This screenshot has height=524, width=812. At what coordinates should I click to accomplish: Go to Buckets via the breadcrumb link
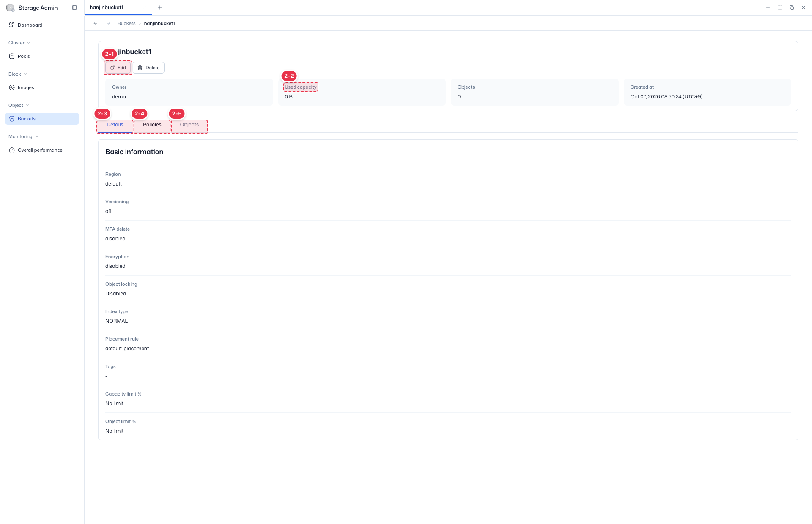pyautogui.click(x=126, y=23)
